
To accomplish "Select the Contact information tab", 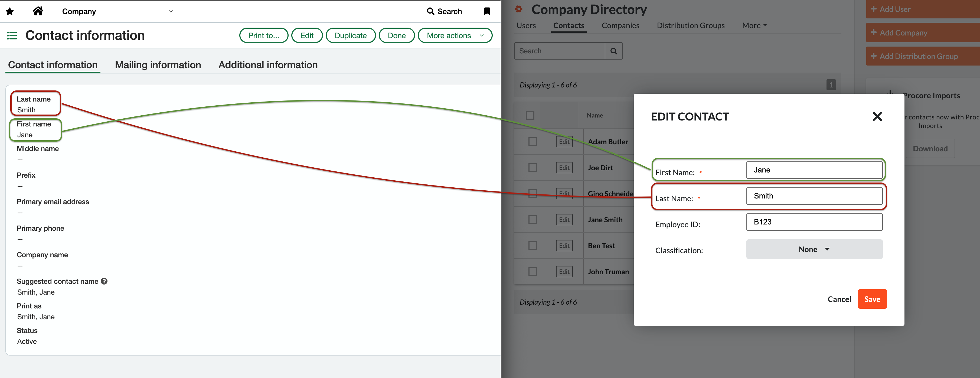I will point(53,65).
